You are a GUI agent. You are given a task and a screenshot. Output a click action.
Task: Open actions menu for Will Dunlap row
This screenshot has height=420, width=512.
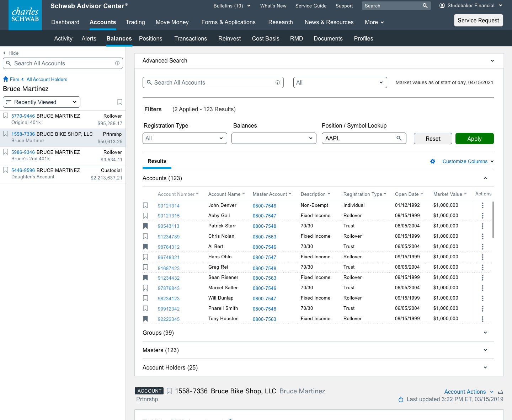click(482, 298)
